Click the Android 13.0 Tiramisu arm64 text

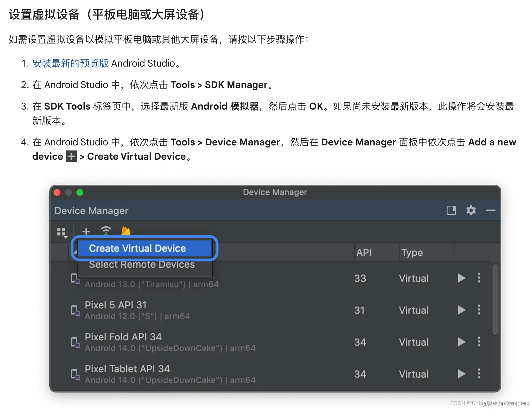pos(152,284)
